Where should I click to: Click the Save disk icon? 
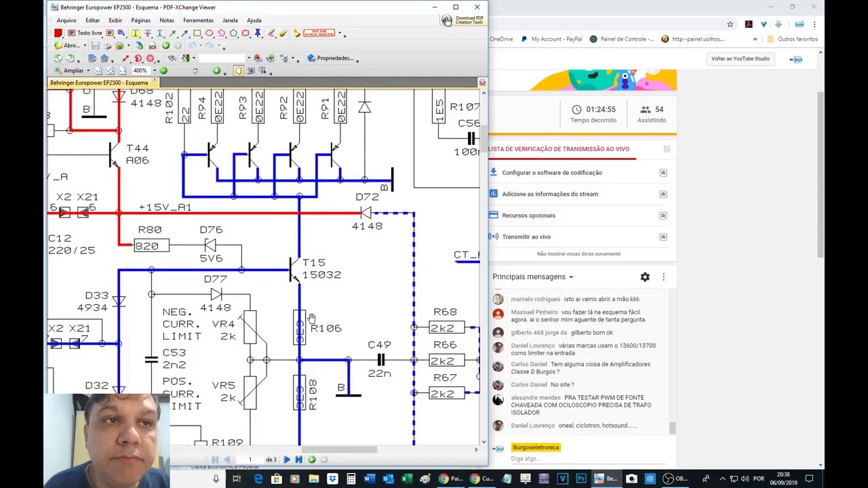coord(96,45)
